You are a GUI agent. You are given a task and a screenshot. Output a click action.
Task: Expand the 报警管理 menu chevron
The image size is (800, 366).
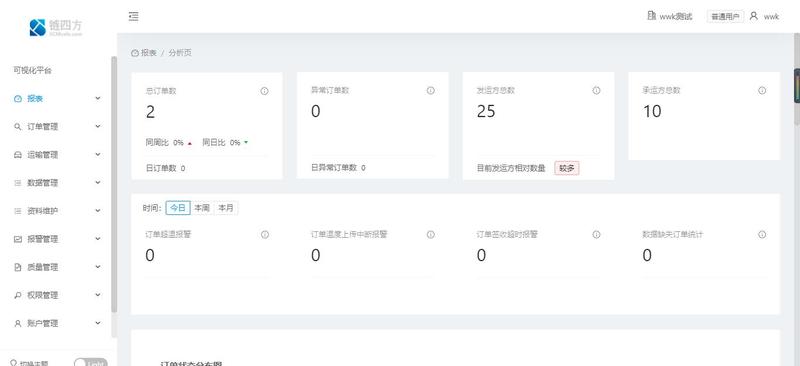[x=98, y=239]
